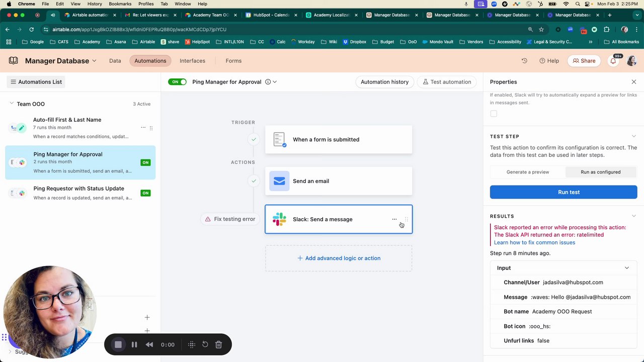The image size is (644, 362).
Task: Restart the recording with the circular arrow
Action: tap(205, 344)
